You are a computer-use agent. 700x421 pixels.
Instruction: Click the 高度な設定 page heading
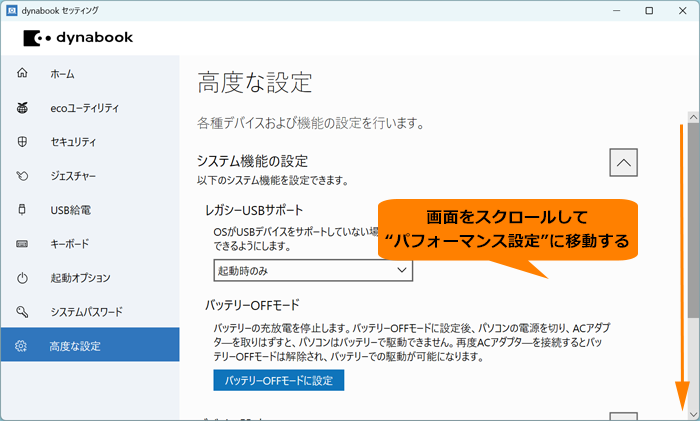click(254, 83)
